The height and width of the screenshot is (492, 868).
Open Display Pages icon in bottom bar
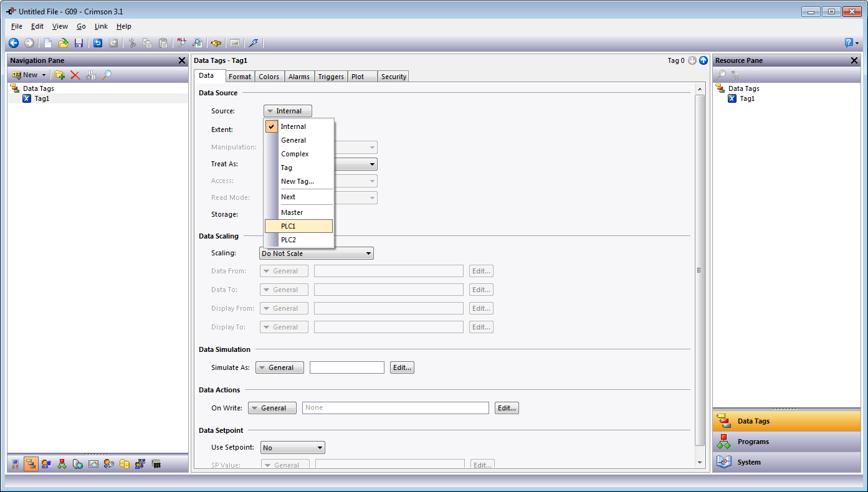[x=47, y=463]
